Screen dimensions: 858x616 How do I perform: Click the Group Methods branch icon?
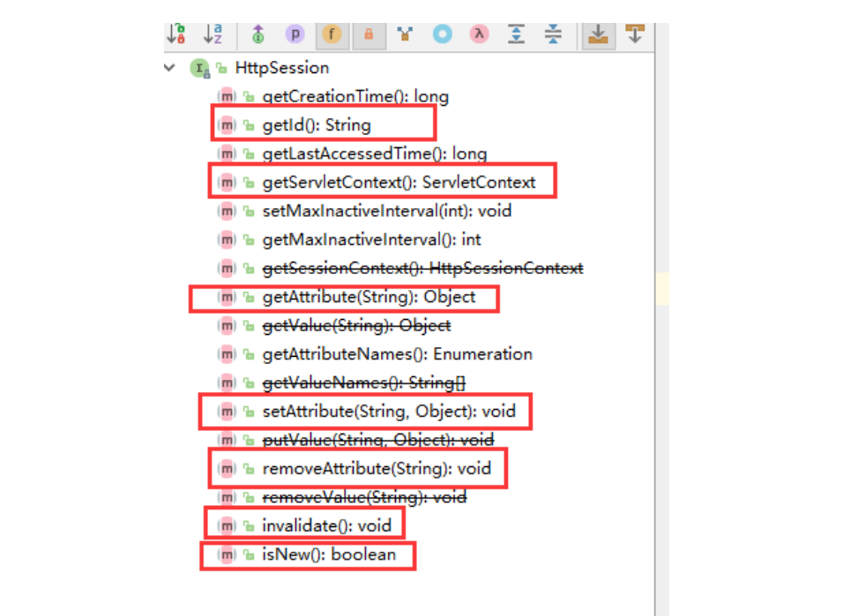click(405, 33)
